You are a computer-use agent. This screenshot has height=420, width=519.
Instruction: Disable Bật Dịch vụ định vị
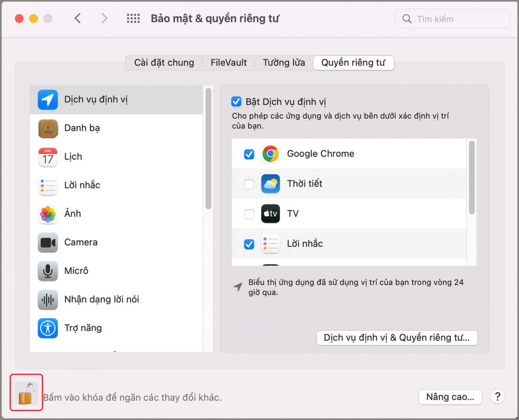coord(236,101)
